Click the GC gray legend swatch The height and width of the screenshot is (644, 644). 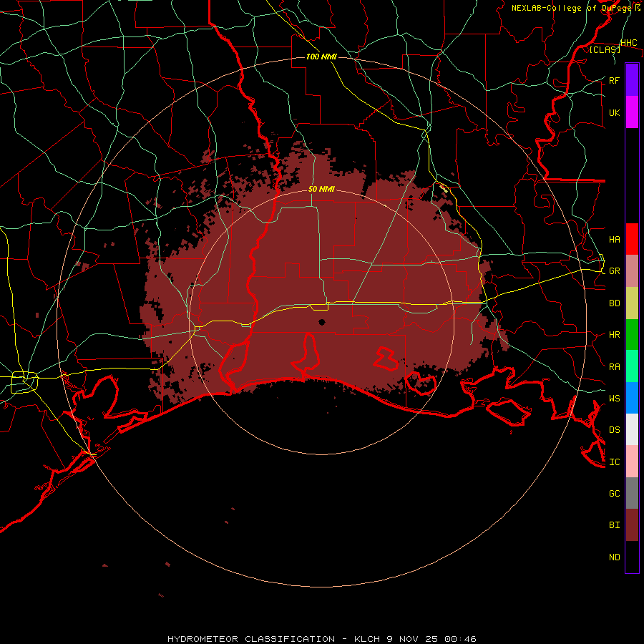632,493
